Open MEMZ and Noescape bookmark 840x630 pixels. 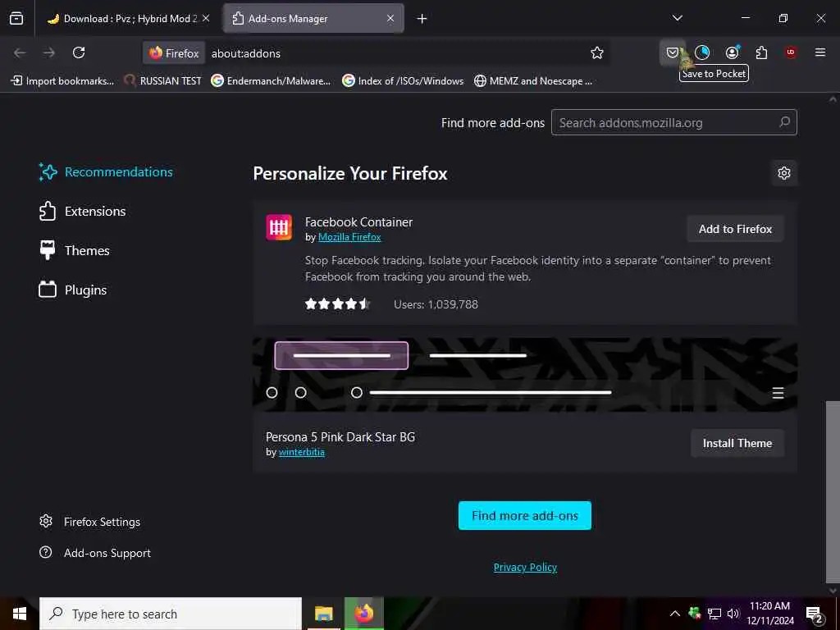pos(533,81)
